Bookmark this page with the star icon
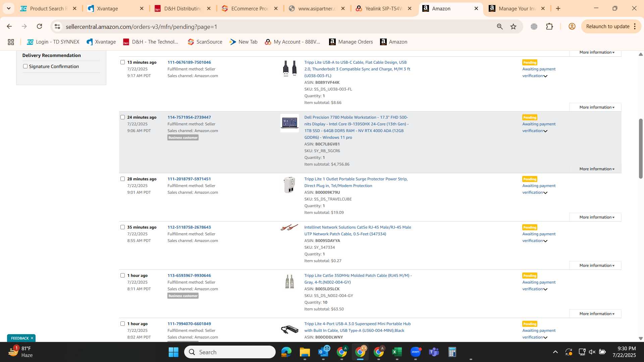Image resolution: width=644 pixels, height=362 pixels. 513,26
